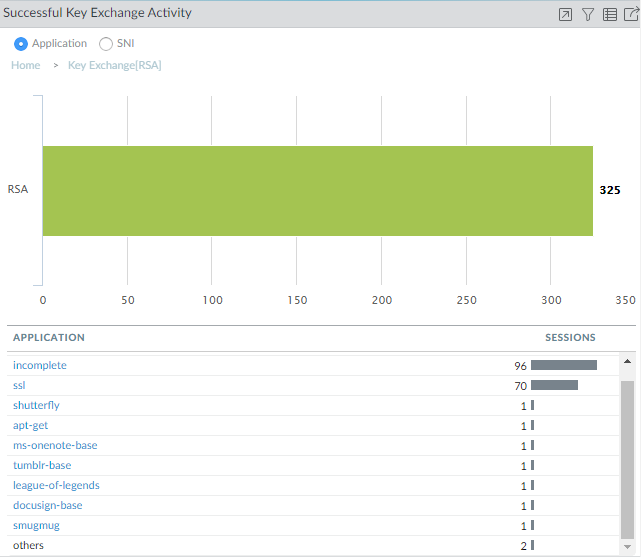Open ms-onenote-base application
The image size is (641, 557).
point(55,445)
